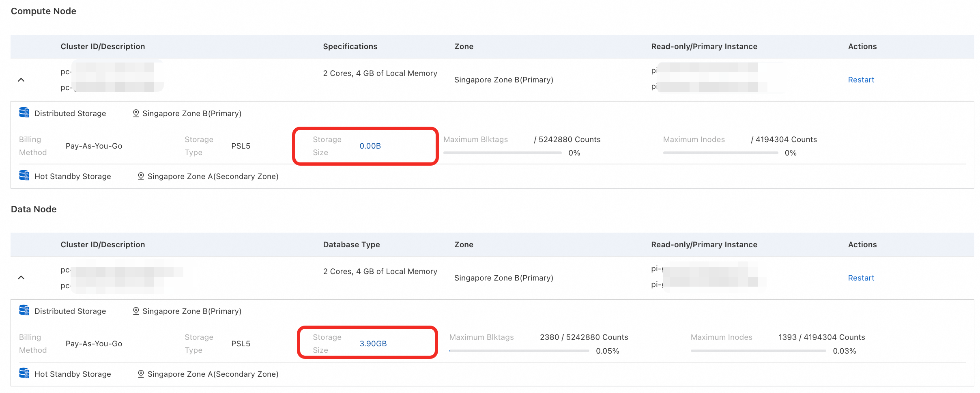Click Compute Node Maximum Blktags progress bar
980x393 pixels.
pos(502,153)
